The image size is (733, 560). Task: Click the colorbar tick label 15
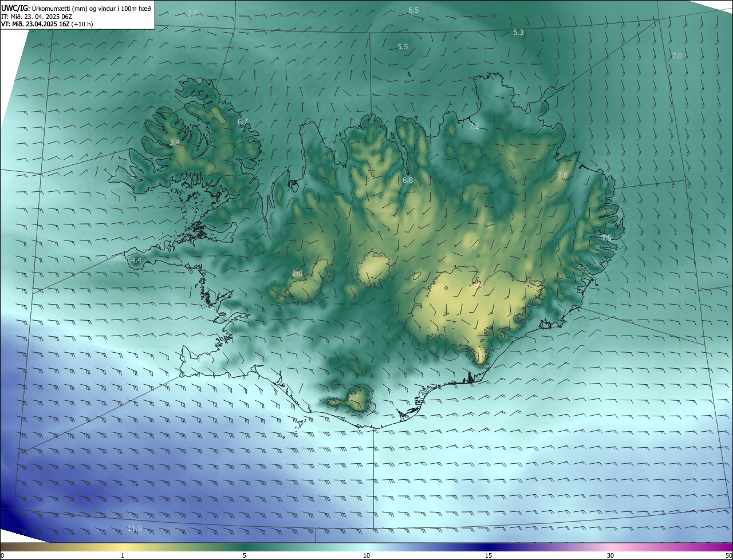pyautogui.click(x=488, y=555)
